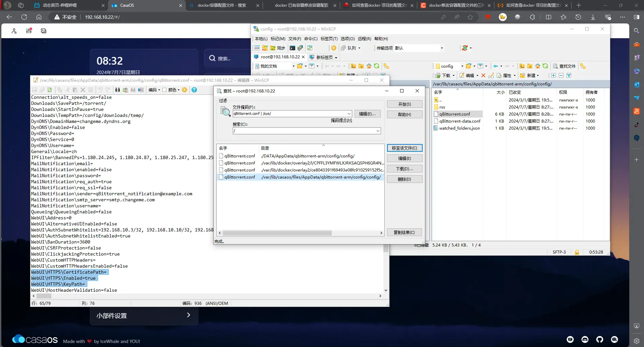Select watched_folders.json in remote panel
Screen dimensions: 644x347
(459, 128)
